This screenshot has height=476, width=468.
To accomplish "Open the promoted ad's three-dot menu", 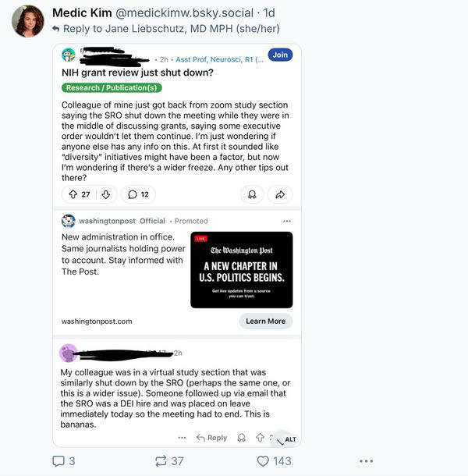I will click(x=287, y=221).
